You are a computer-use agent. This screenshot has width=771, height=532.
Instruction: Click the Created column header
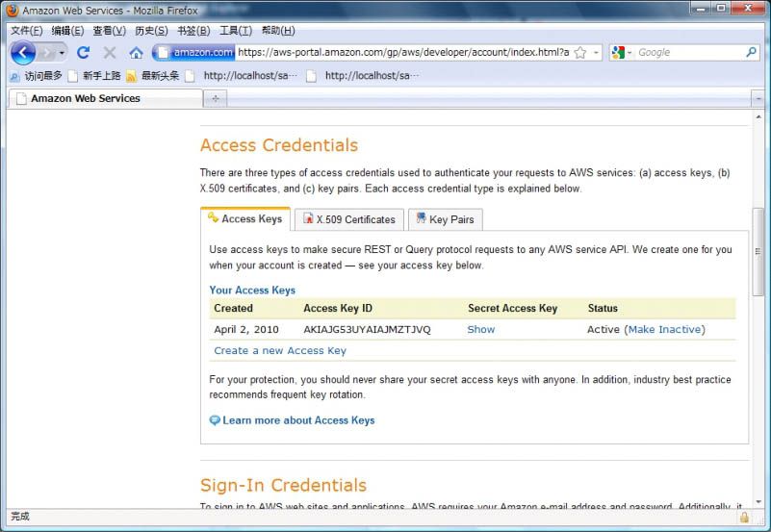(234, 309)
